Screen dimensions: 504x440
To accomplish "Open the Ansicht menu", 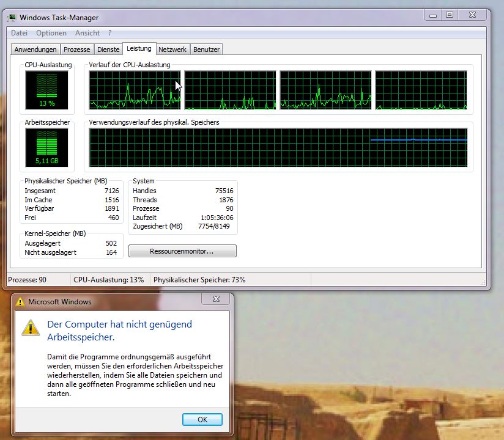I will point(87,33).
